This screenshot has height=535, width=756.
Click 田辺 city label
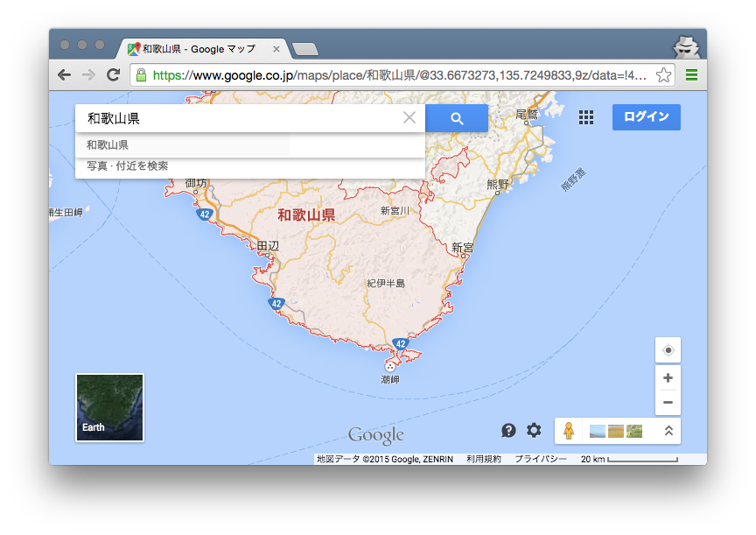pyautogui.click(x=268, y=245)
